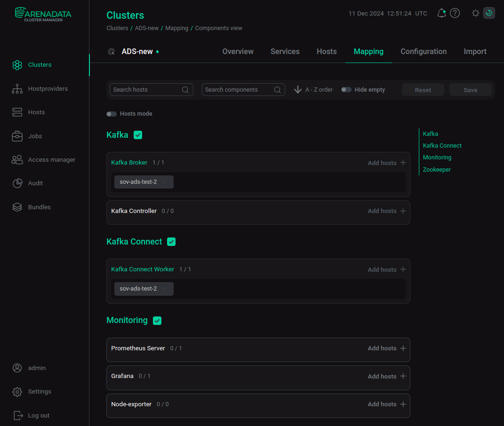Switch to the Overview tab
This screenshot has width=504, height=426.
238,51
